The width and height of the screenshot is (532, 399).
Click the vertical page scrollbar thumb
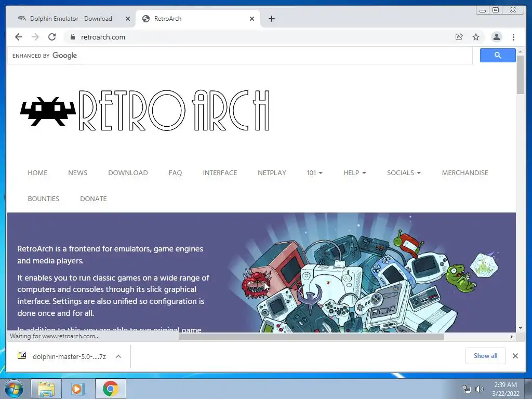click(520, 74)
